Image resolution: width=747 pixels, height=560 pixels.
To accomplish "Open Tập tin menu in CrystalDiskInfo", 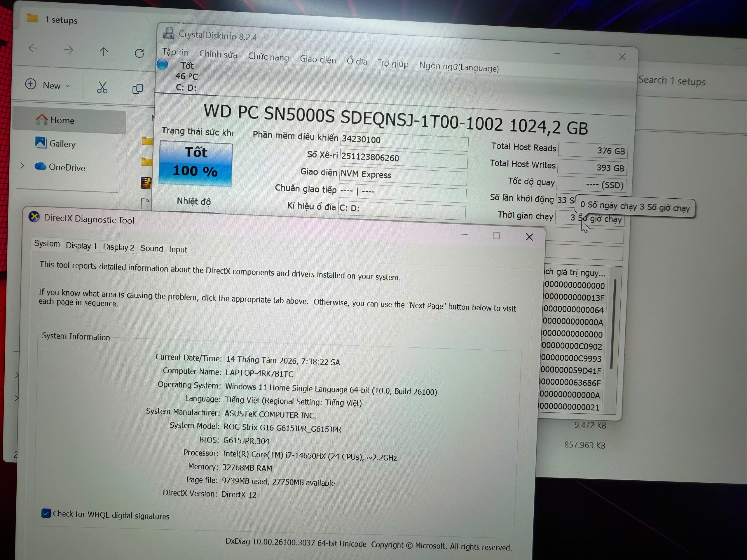I will click(175, 52).
